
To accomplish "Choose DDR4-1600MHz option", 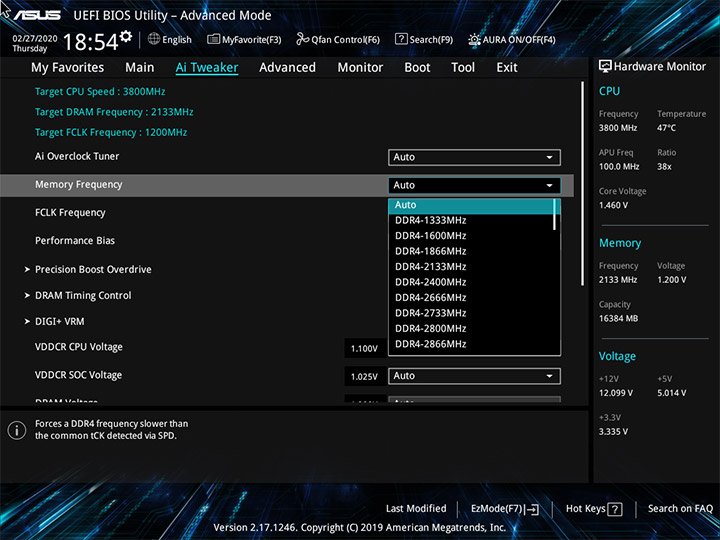I will [431, 236].
